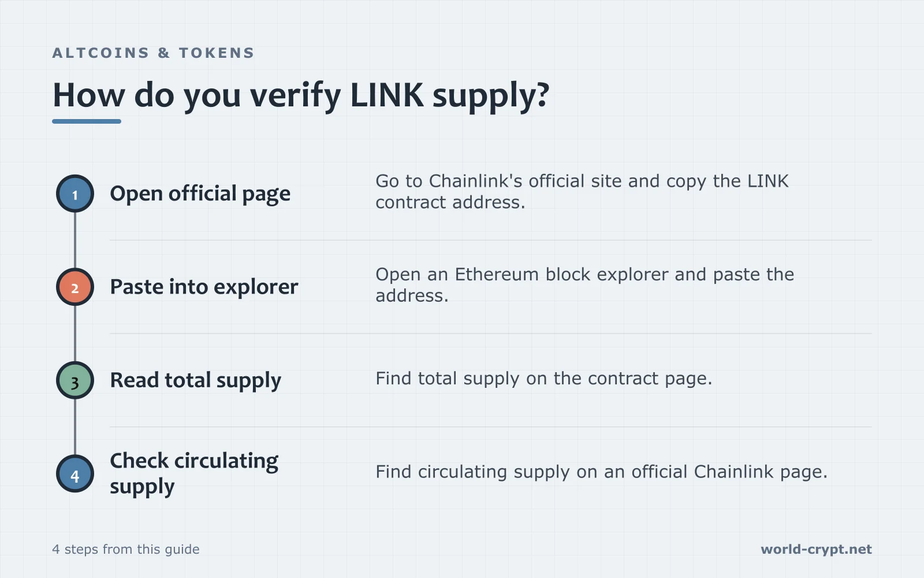Click the timeline line between steps 3 and 4
Screen dimensions: 924x578
(75, 427)
